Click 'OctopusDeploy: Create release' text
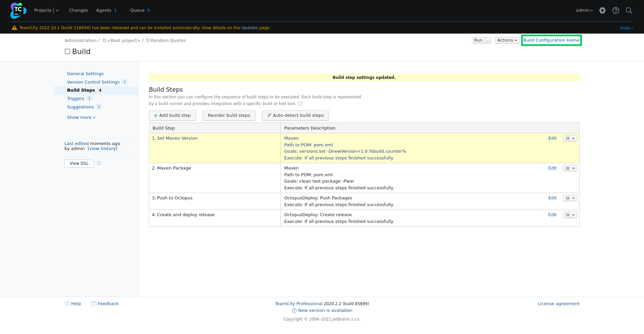 pyautogui.click(x=318, y=215)
